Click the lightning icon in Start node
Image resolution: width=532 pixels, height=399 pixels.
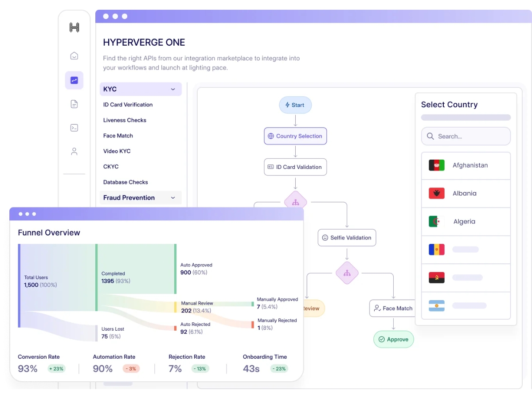tap(287, 105)
